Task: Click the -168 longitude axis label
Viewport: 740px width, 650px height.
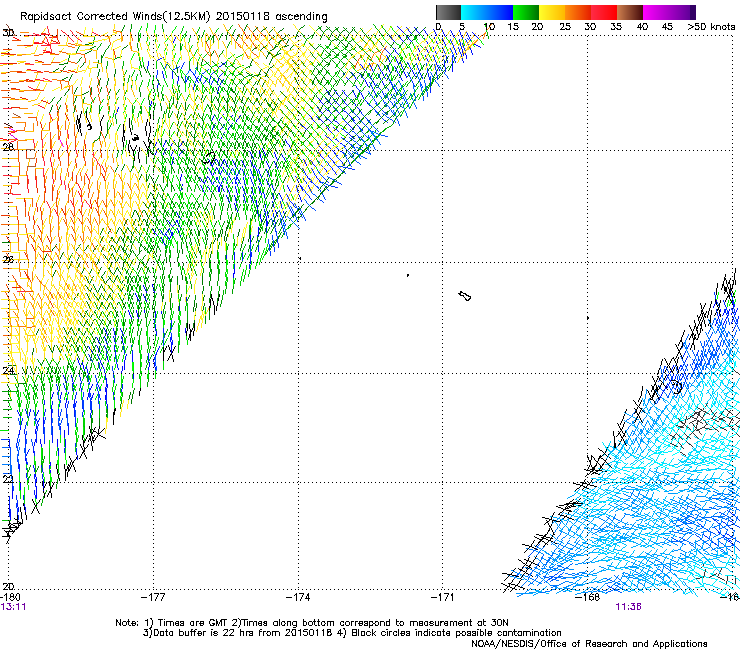Action: (588, 597)
